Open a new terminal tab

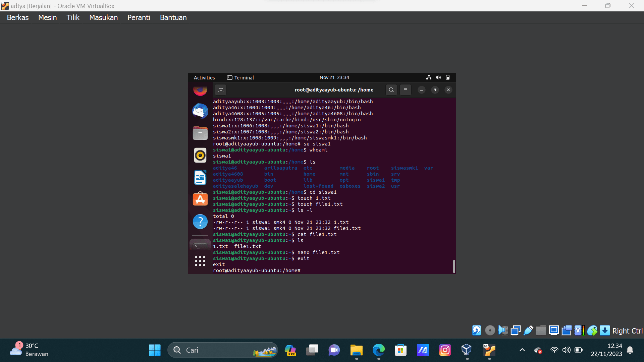click(x=221, y=90)
